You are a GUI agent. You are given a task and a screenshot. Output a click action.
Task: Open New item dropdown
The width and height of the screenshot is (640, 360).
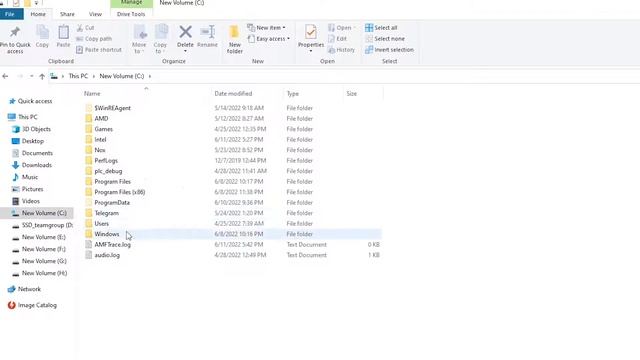[267, 28]
